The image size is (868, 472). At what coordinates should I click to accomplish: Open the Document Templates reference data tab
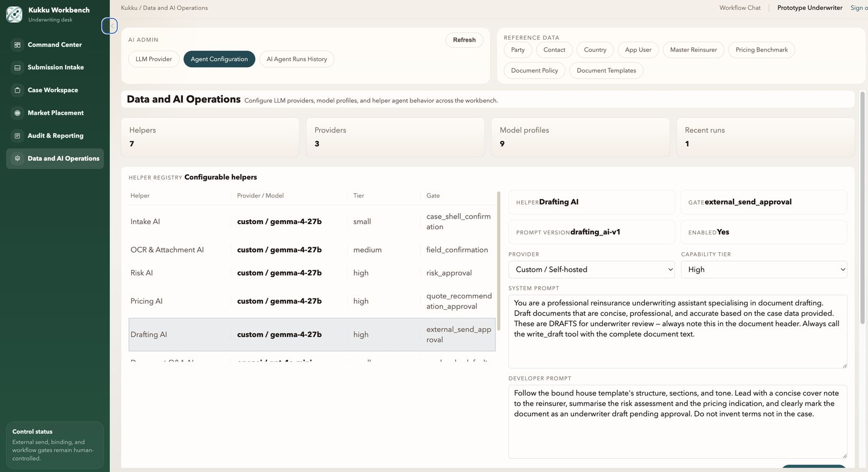(x=607, y=71)
